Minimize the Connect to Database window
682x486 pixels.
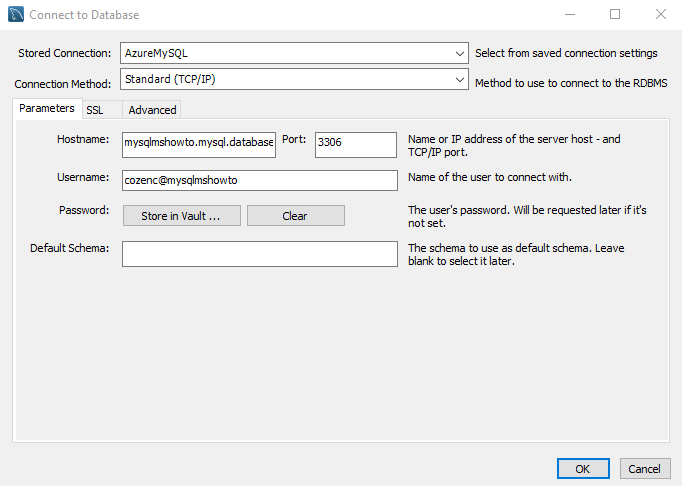[570, 14]
